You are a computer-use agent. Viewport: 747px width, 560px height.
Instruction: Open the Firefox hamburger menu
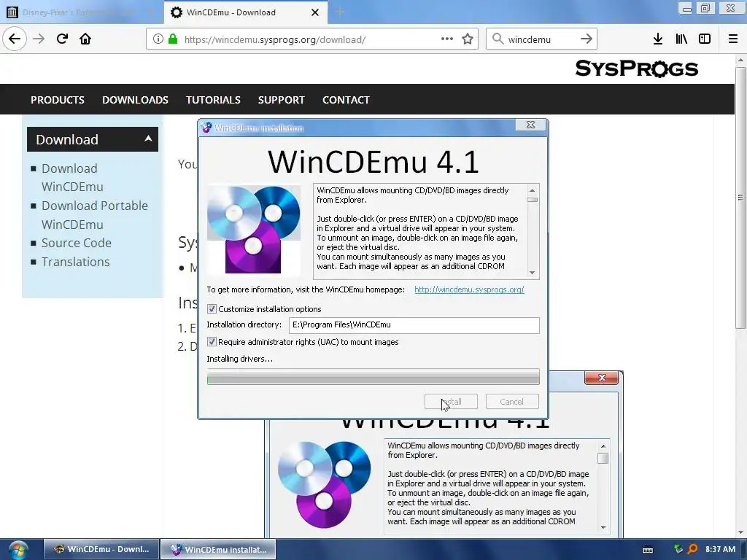coord(733,39)
